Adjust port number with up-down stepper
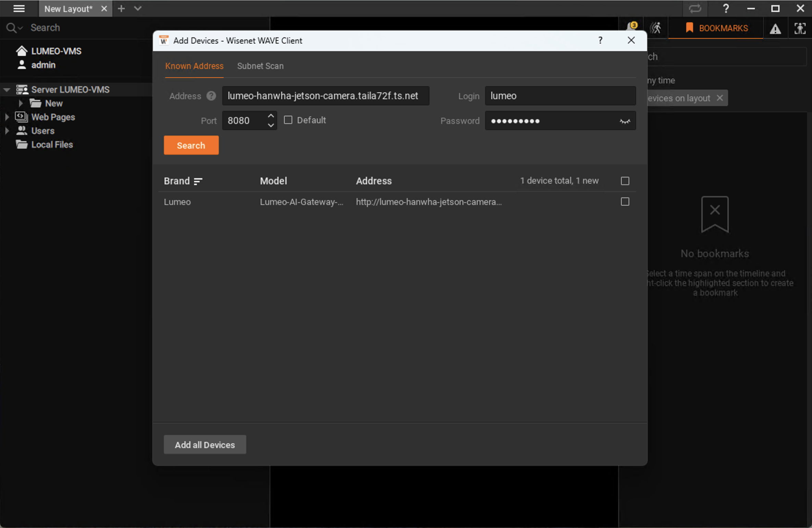 point(270,120)
